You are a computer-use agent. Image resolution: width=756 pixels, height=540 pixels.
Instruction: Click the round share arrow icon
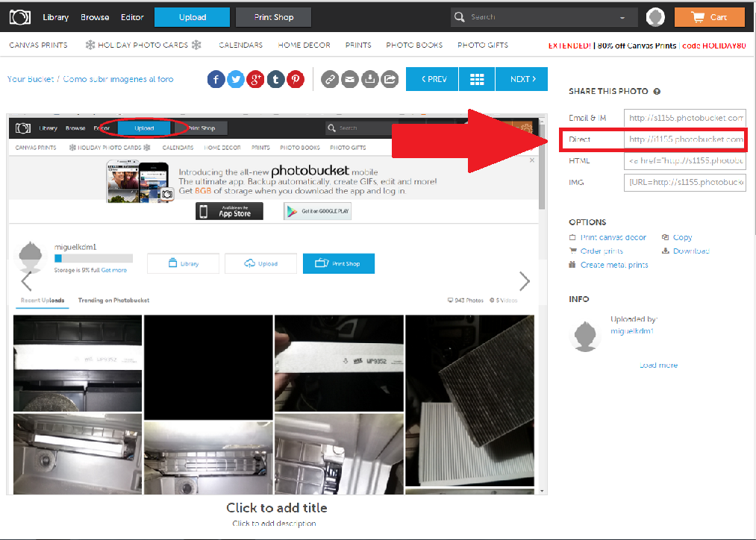click(390, 79)
